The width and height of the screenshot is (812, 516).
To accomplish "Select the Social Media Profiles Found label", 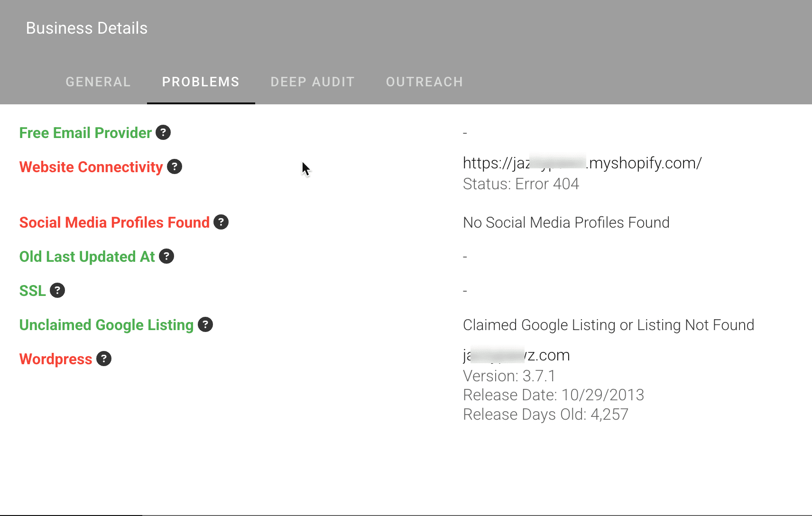I will (114, 222).
